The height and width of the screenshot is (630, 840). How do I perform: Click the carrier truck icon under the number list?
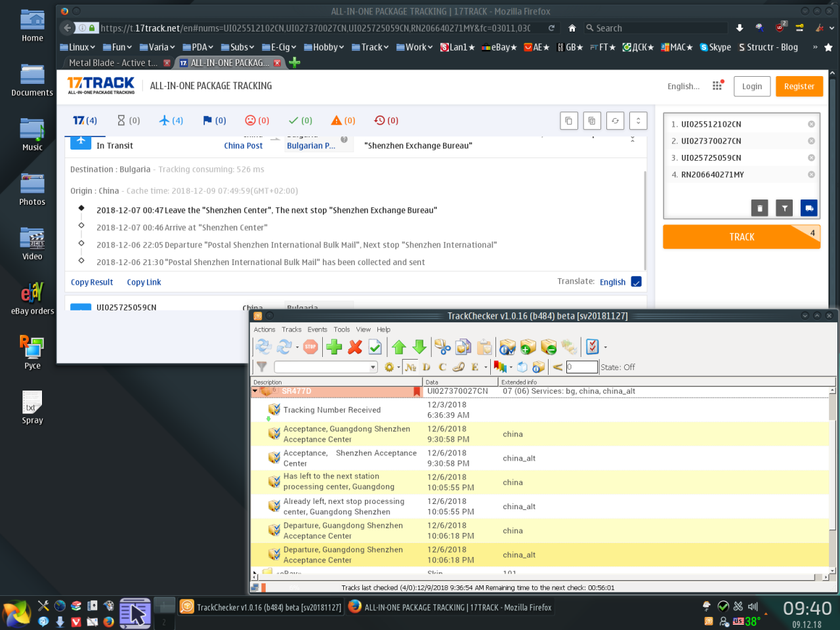[809, 208]
